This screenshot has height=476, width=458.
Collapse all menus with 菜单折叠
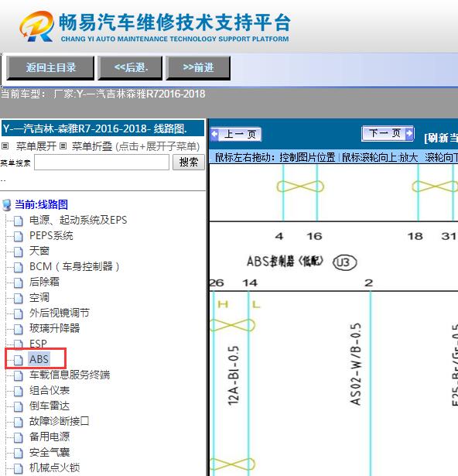point(91,146)
